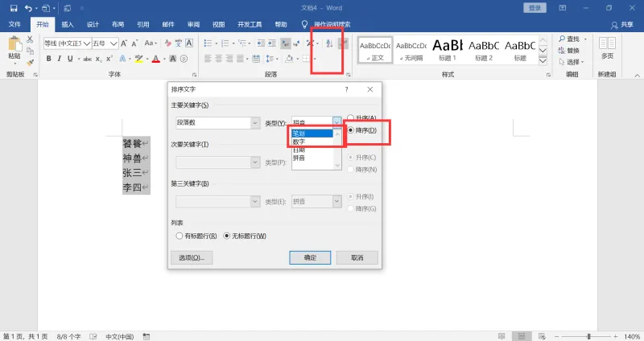Click the Save icon in quick access toolbar
Viewport: 644px width, 341px height.
point(14,8)
